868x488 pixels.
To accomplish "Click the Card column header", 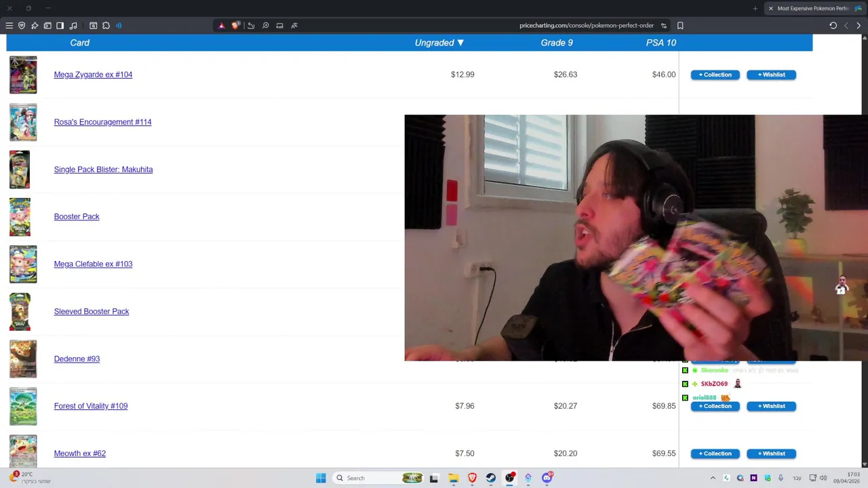I will [x=79, y=43].
